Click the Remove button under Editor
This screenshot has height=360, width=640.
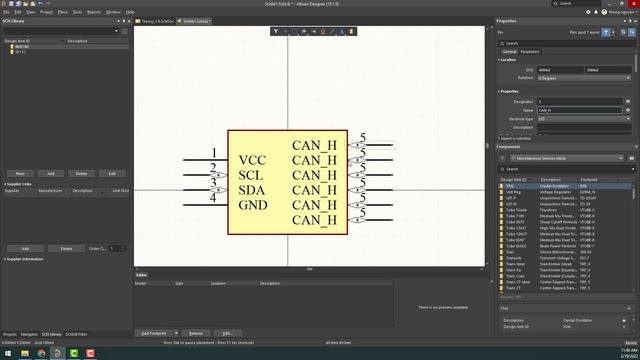[x=196, y=333]
